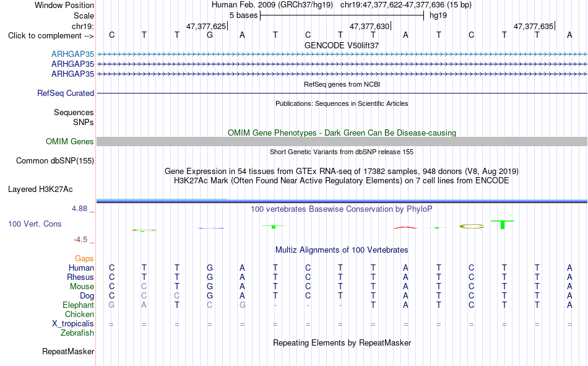Select the Zebrafish species label
The image size is (588, 366).
(77, 333)
